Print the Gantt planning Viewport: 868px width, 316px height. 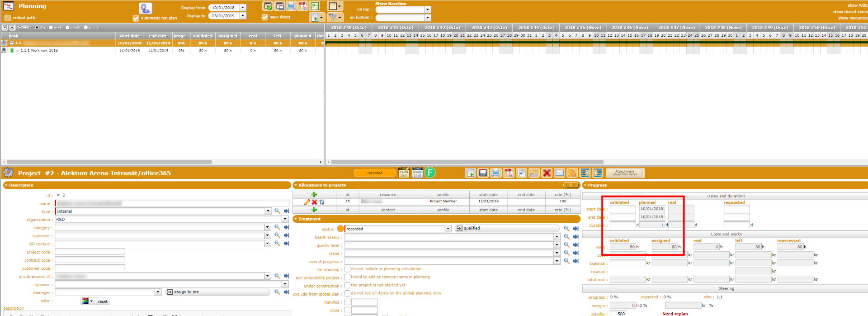pos(291,6)
